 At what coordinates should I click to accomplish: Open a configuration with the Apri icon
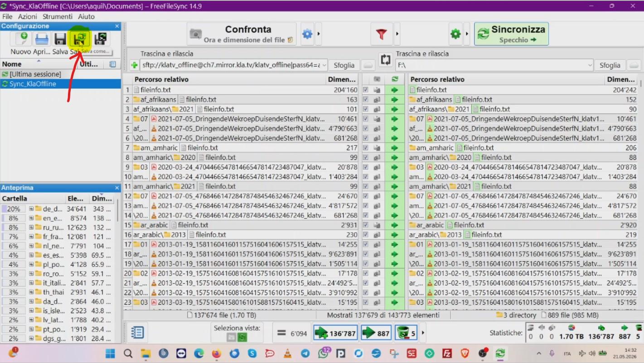42,39
